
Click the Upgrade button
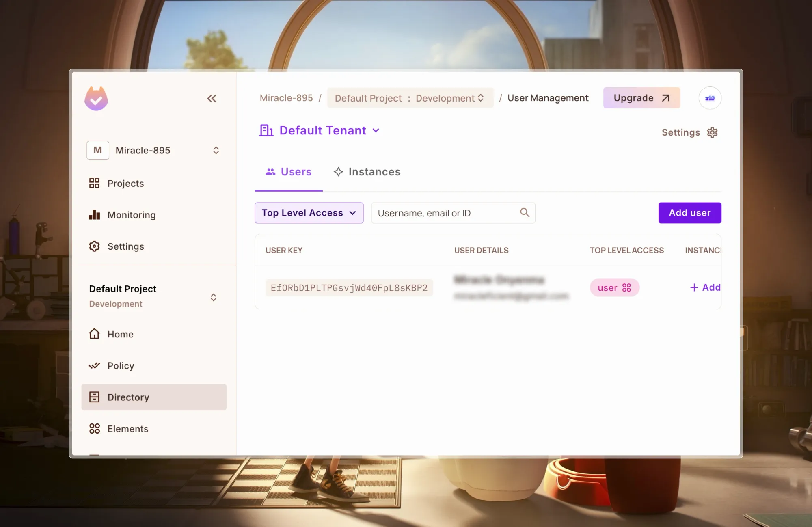641,98
